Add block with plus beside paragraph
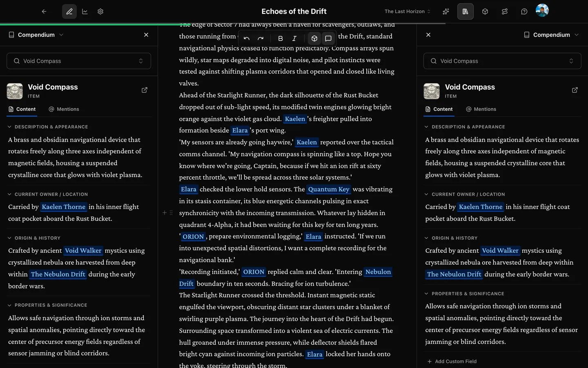 (x=165, y=213)
